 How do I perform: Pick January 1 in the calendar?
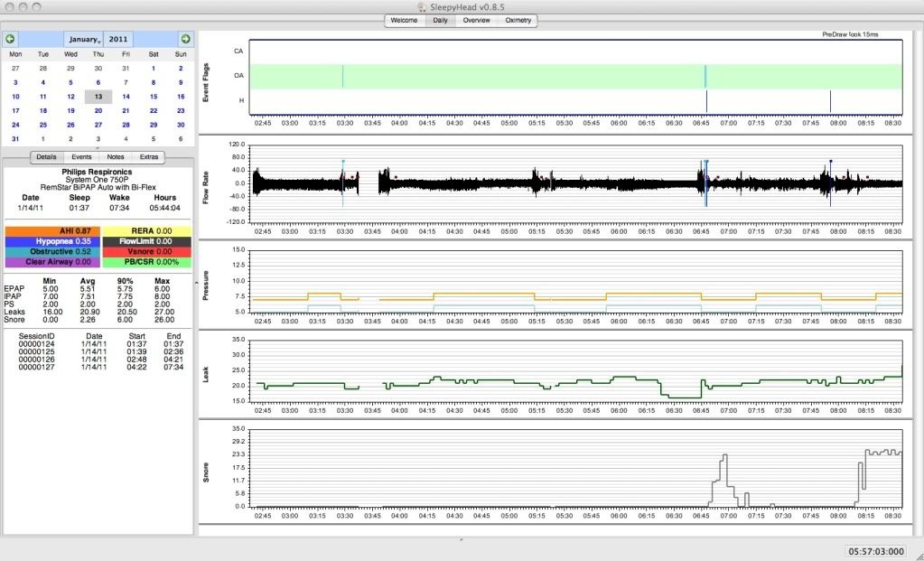[x=154, y=69]
